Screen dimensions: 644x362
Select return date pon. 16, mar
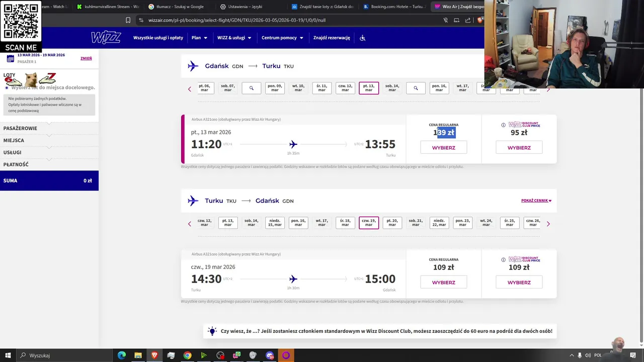pyautogui.click(x=298, y=223)
